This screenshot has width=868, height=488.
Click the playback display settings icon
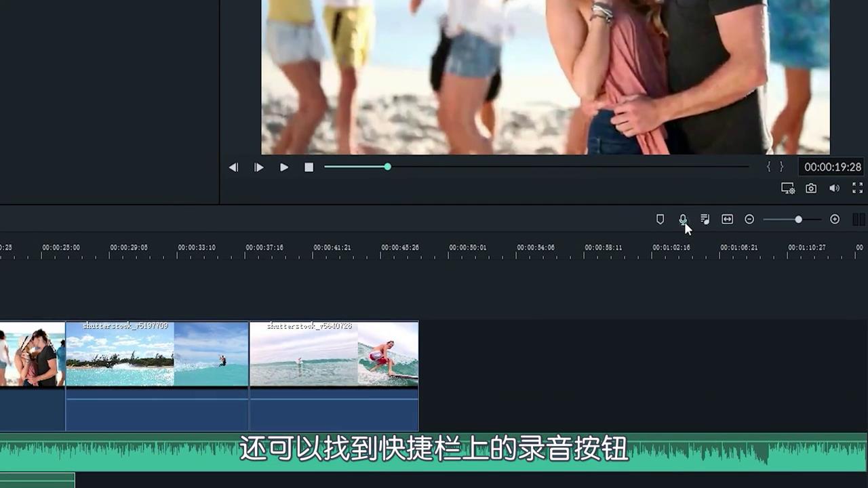pyautogui.click(x=787, y=188)
